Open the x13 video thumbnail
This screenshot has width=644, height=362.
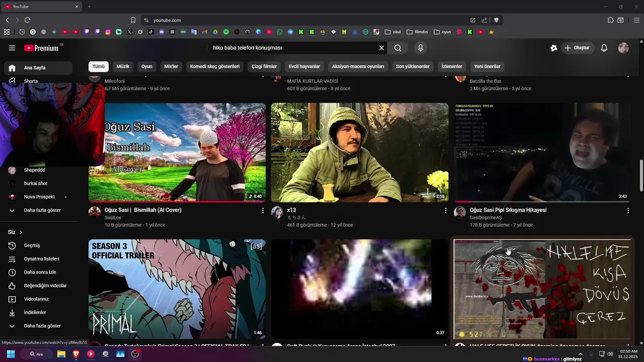360,152
